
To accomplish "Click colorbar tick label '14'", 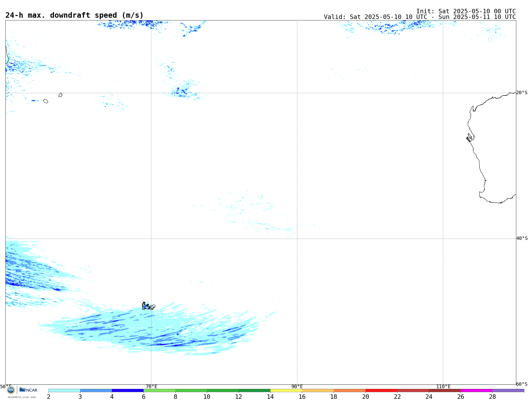I will click(x=270, y=397).
